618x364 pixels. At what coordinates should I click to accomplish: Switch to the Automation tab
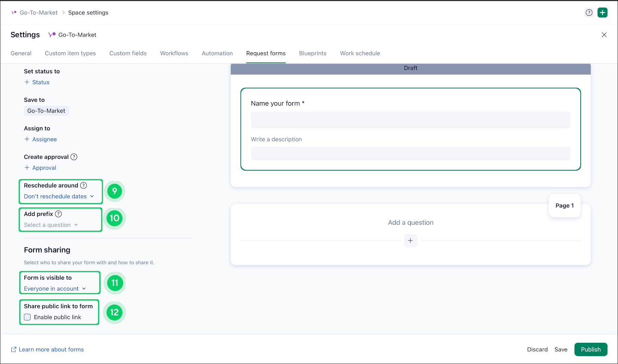click(217, 53)
